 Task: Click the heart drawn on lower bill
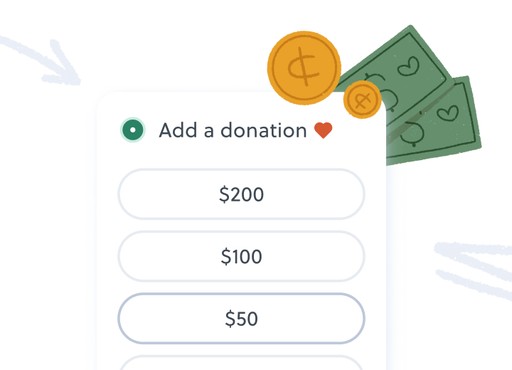448,113
